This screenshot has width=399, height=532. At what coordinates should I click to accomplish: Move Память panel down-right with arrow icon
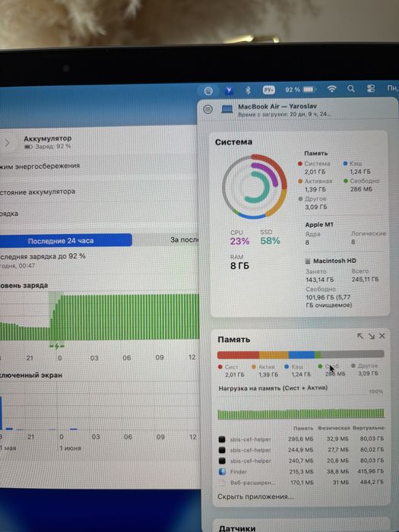coord(371,336)
